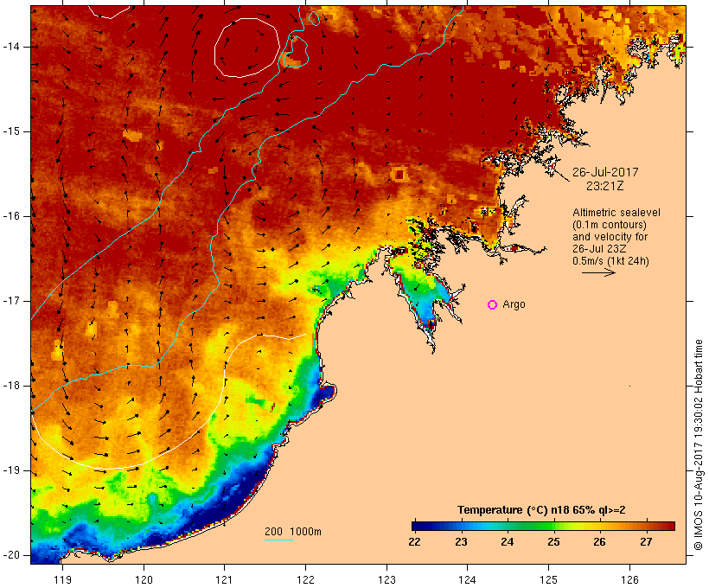The height and width of the screenshot is (588, 709).
Task: Click the IMOS copyright timestamp text
Action: [699, 445]
